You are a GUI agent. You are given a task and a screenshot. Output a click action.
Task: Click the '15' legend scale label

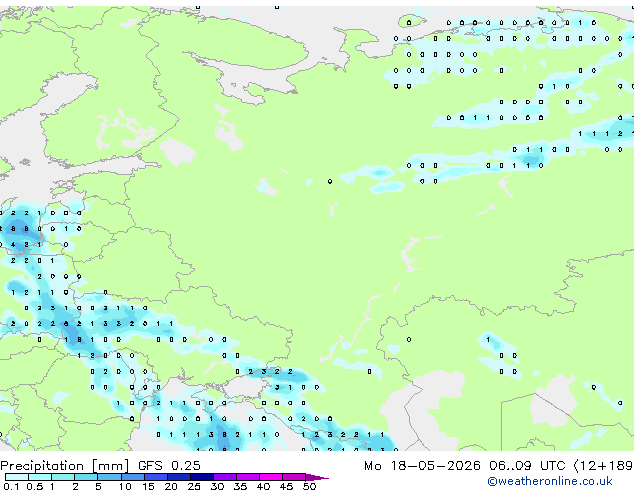click(148, 486)
